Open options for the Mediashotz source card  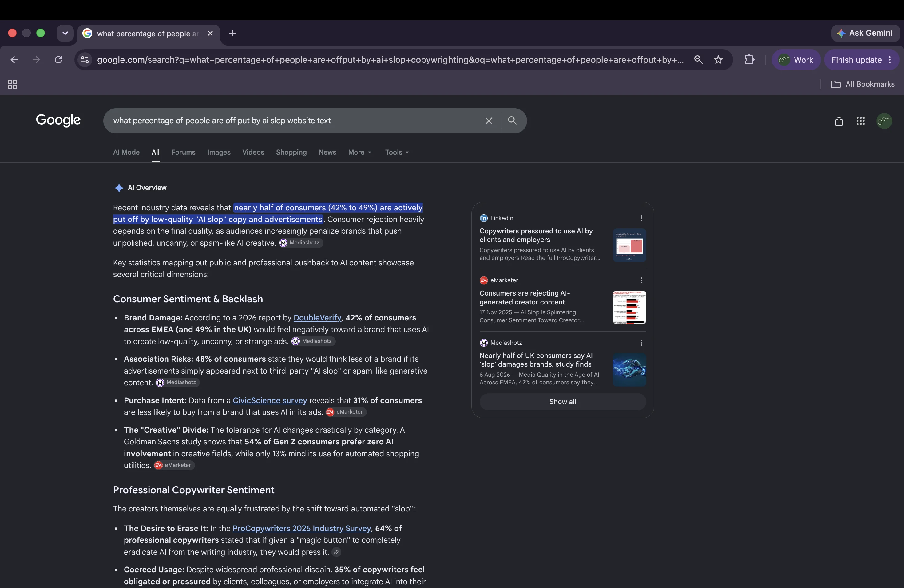pos(641,343)
